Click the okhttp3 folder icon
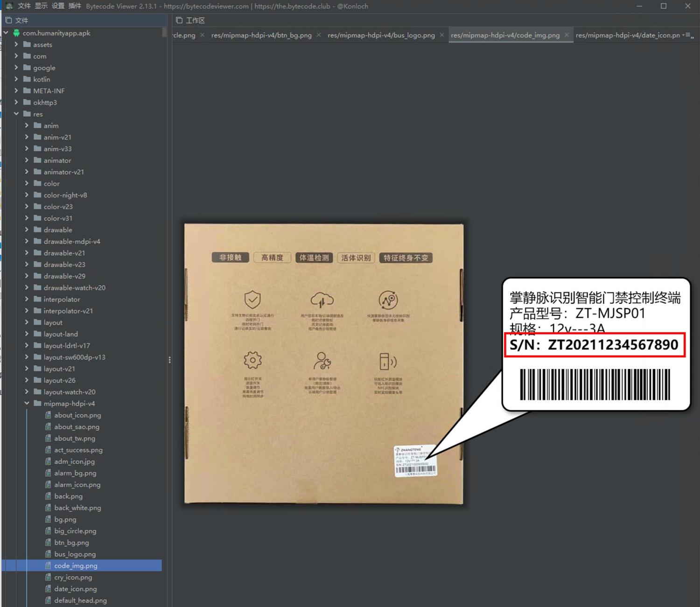The width and height of the screenshot is (700, 607). click(x=27, y=102)
